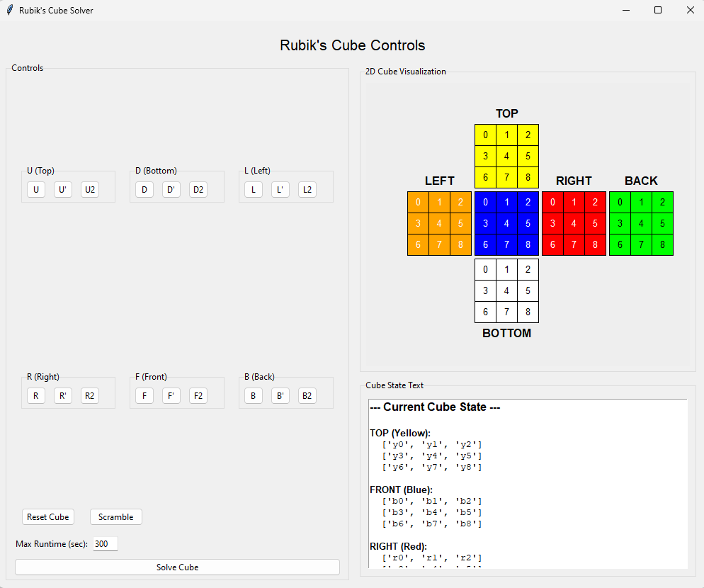This screenshot has height=588, width=704.
Task: Click the Reset Cube button
Action: click(48, 517)
